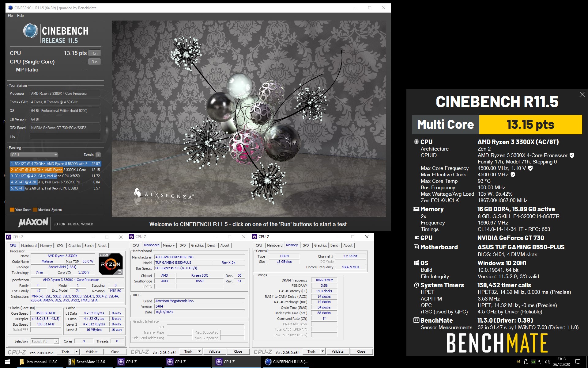
Task: Click the Cinebench Release 11.5 logo
Action: tap(56, 33)
